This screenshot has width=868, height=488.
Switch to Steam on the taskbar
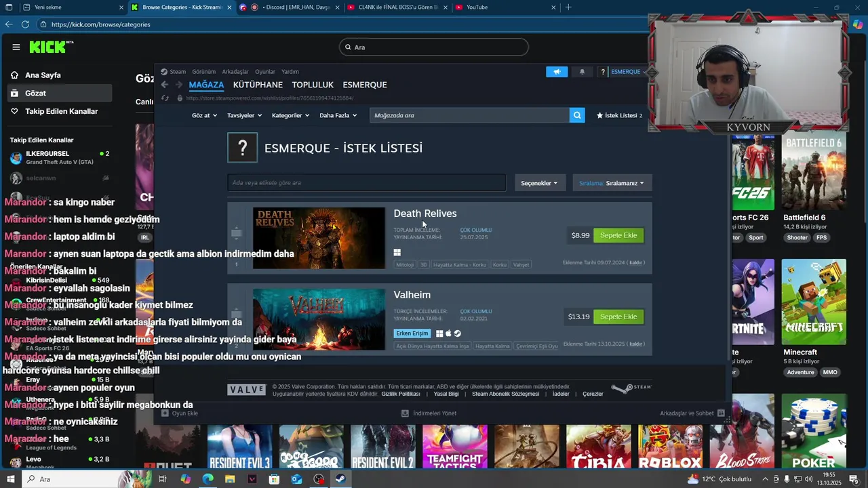tap(340, 479)
